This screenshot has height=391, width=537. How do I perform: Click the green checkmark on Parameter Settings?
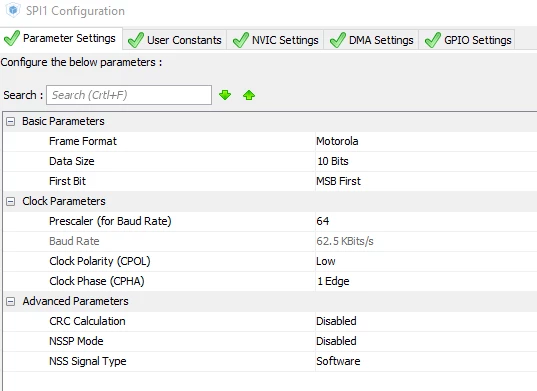[12, 38]
